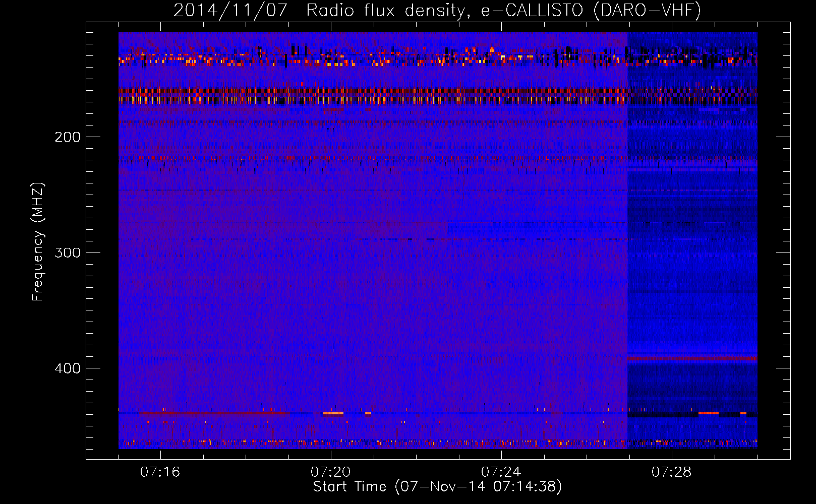
Task: Click the 200 frequency tick label
Action: (x=68, y=137)
